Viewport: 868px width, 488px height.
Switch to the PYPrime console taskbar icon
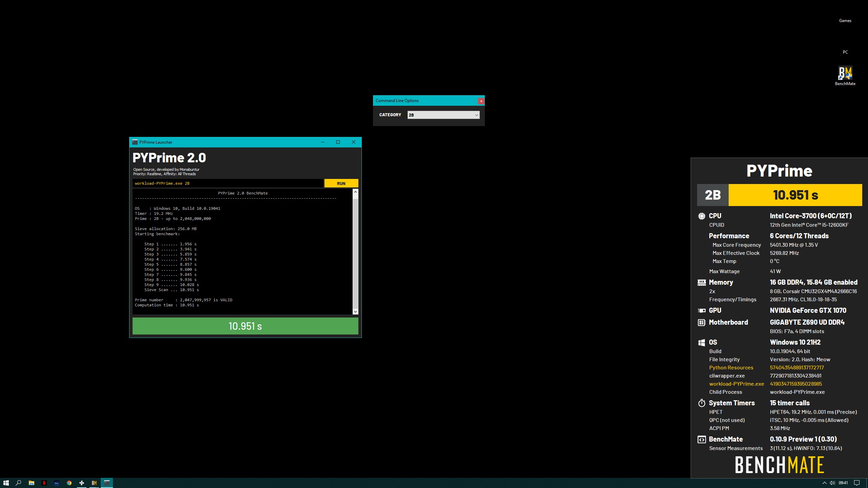point(107,483)
